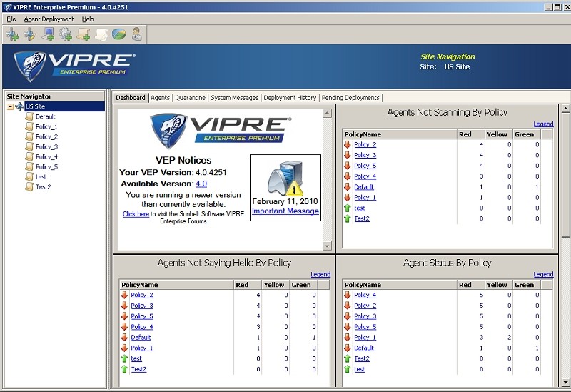
Task: Click the VEP Notices scrollbar down arrow
Action: [x=327, y=246]
